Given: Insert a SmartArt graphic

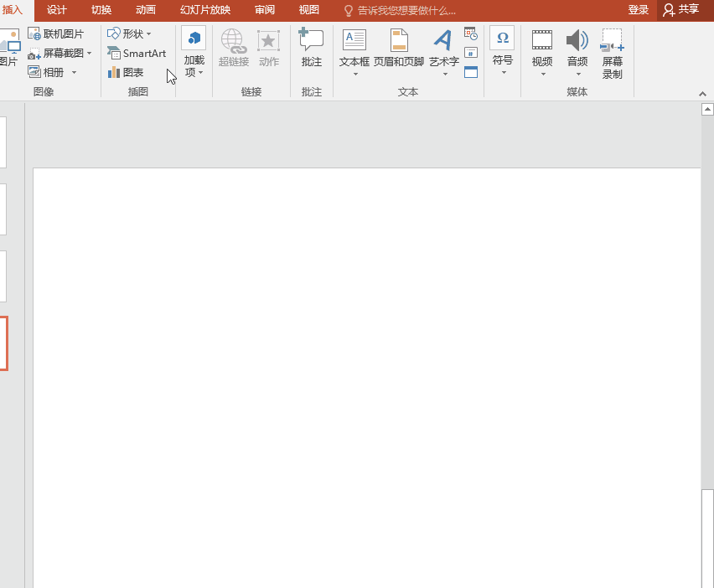Looking at the screenshot, I should [x=137, y=54].
